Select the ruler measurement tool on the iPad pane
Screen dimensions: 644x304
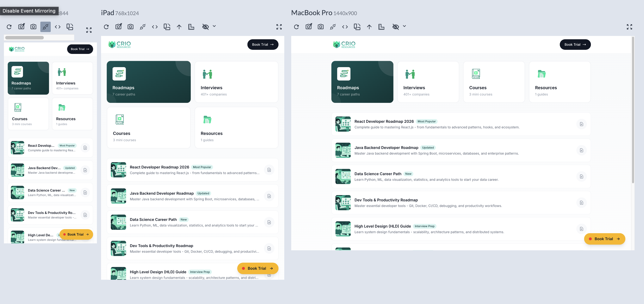tap(191, 27)
